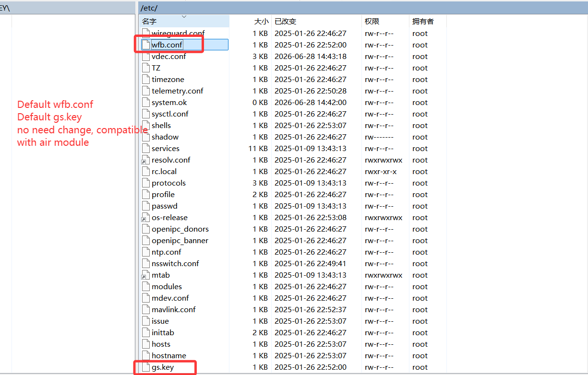This screenshot has width=588, height=375.
Task: Click the services file icon
Action: click(146, 148)
